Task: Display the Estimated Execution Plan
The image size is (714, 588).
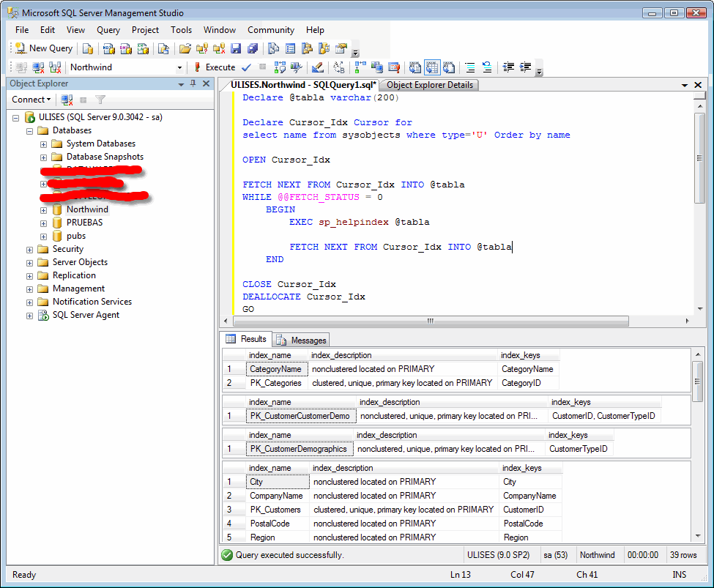Action: tap(280, 67)
